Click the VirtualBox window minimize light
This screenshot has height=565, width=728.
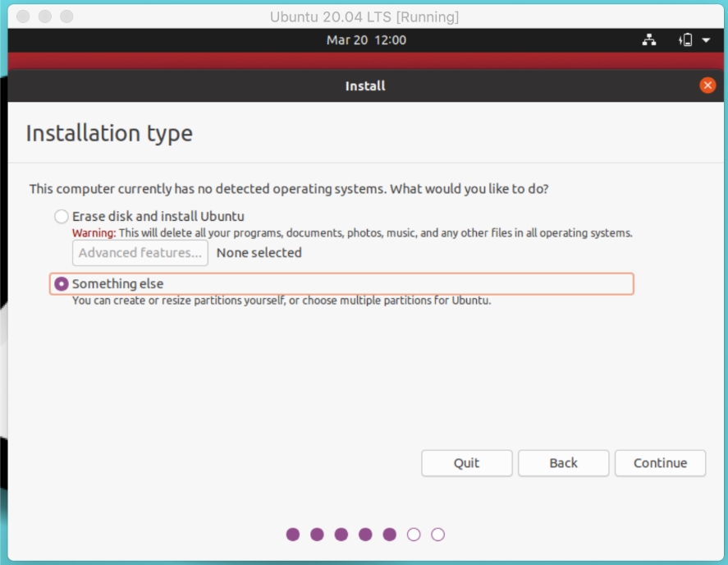(44, 16)
